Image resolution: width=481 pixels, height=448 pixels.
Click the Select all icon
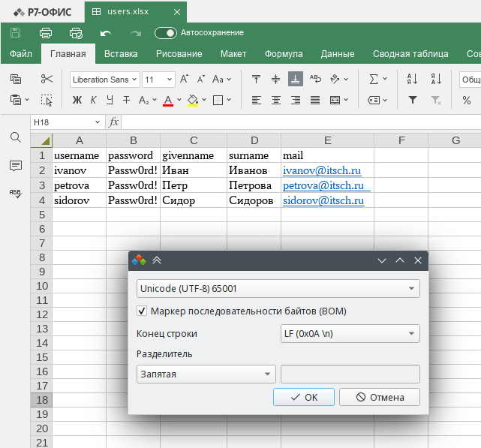click(x=47, y=100)
